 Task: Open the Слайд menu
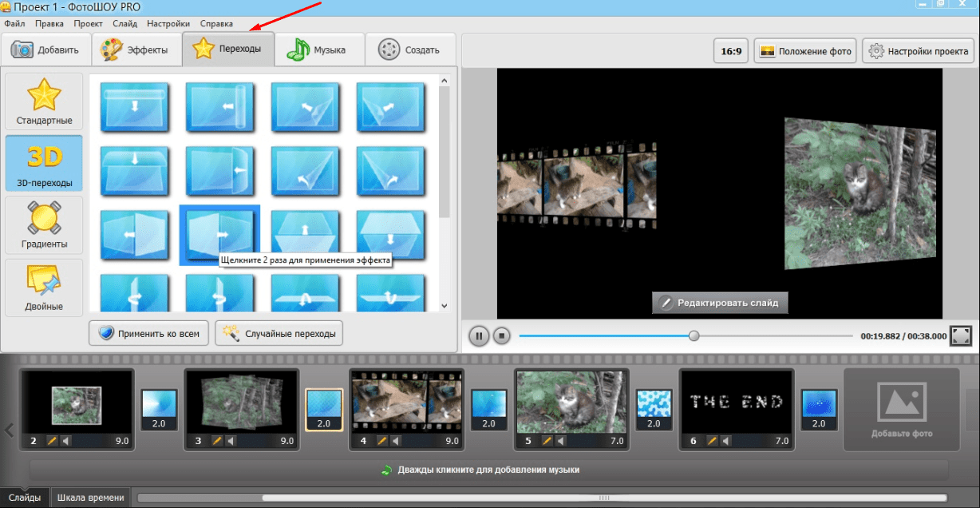click(x=125, y=24)
